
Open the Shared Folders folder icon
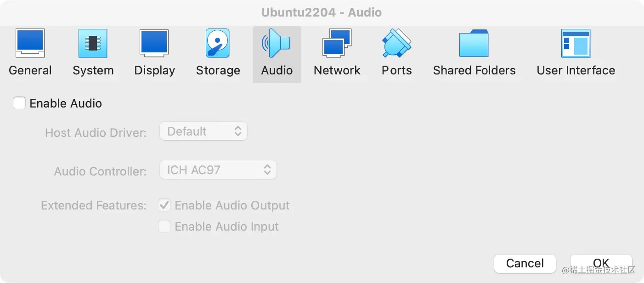[474, 43]
